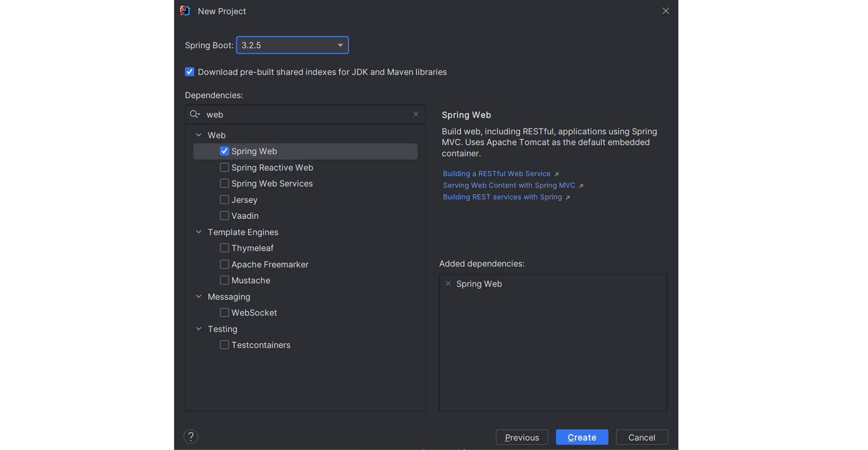The height and width of the screenshot is (450, 868).
Task: Select the Messaging category label
Action: pyautogui.click(x=229, y=297)
